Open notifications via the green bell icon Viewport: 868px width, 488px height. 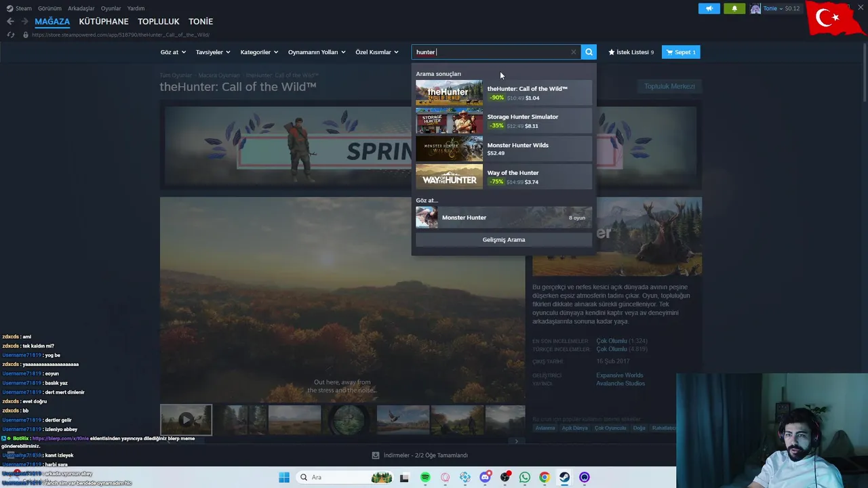[734, 8]
